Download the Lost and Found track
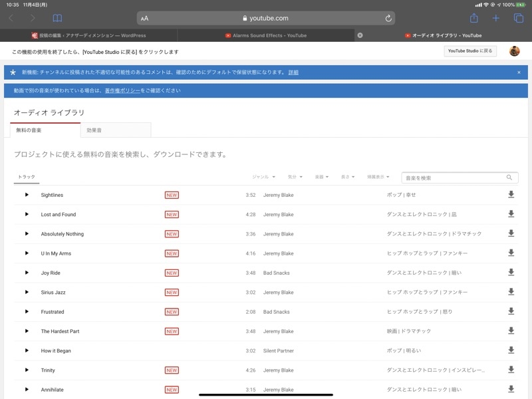Screen dimensions: 532x399 511,213
